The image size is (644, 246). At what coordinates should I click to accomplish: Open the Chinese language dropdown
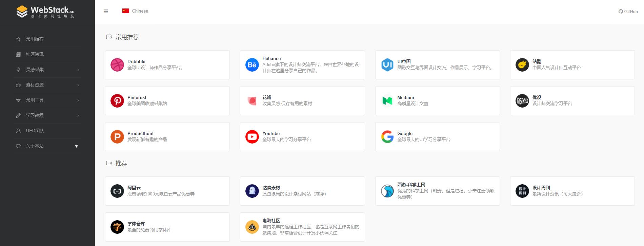pyautogui.click(x=135, y=11)
